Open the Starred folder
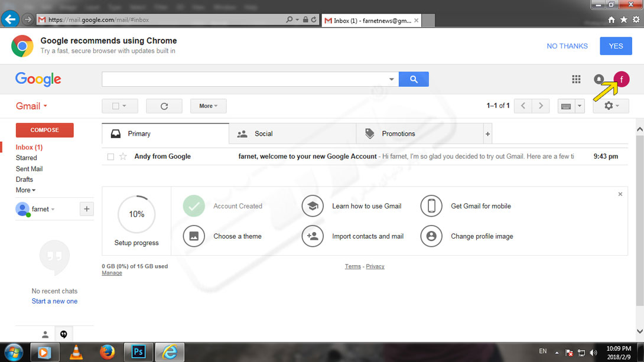 pyautogui.click(x=26, y=158)
